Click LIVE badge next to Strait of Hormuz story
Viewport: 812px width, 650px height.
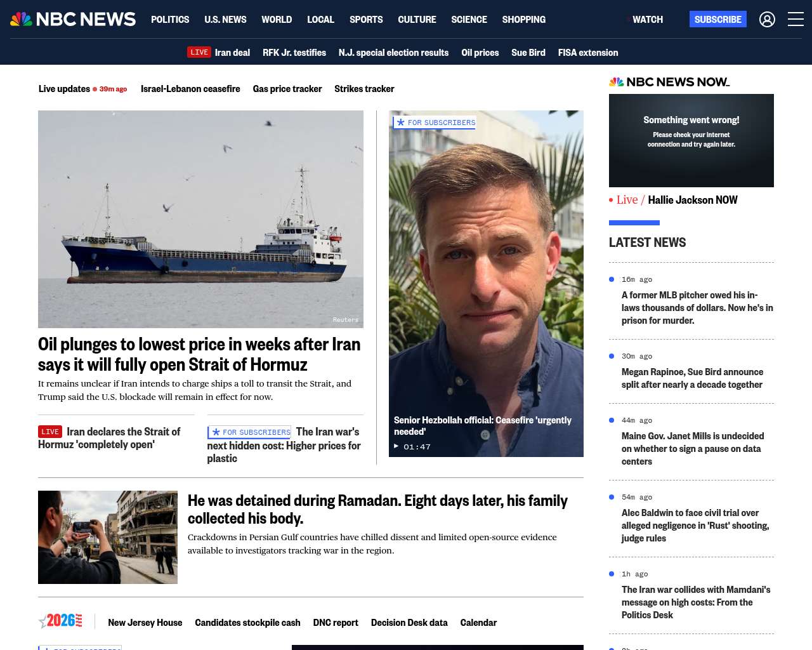[50, 432]
